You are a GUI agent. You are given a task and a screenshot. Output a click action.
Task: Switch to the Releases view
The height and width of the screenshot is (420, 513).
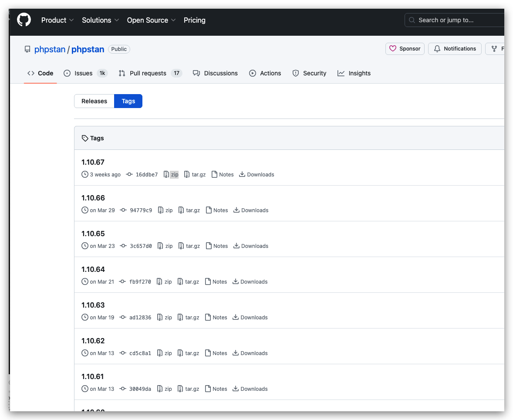click(x=94, y=101)
